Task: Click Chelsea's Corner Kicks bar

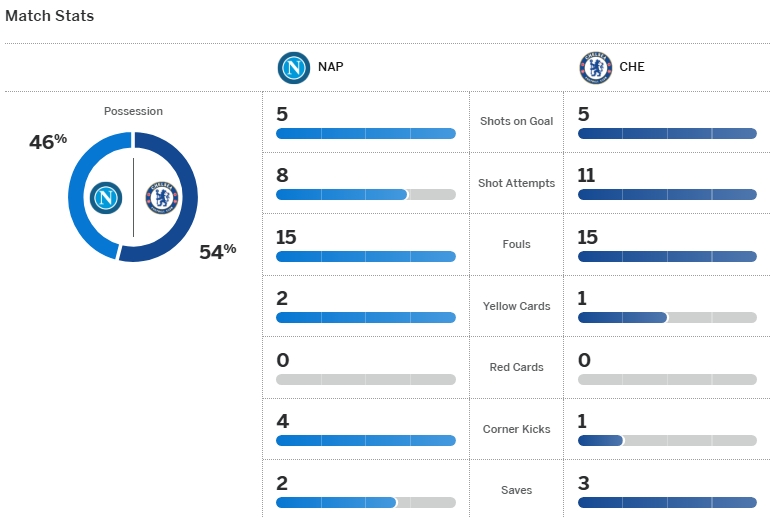Action: (x=667, y=441)
